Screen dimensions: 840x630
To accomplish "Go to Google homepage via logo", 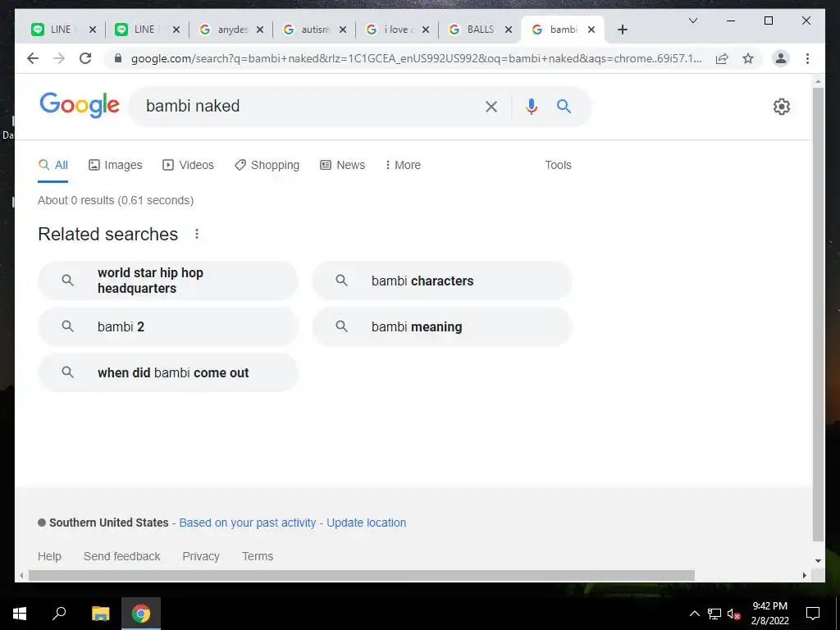I will 80,105.
